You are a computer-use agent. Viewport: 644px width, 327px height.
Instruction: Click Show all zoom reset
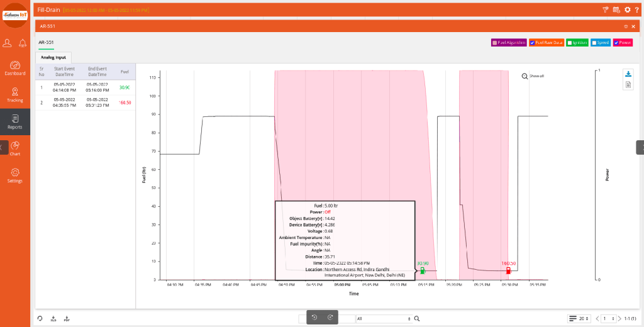click(533, 76)
